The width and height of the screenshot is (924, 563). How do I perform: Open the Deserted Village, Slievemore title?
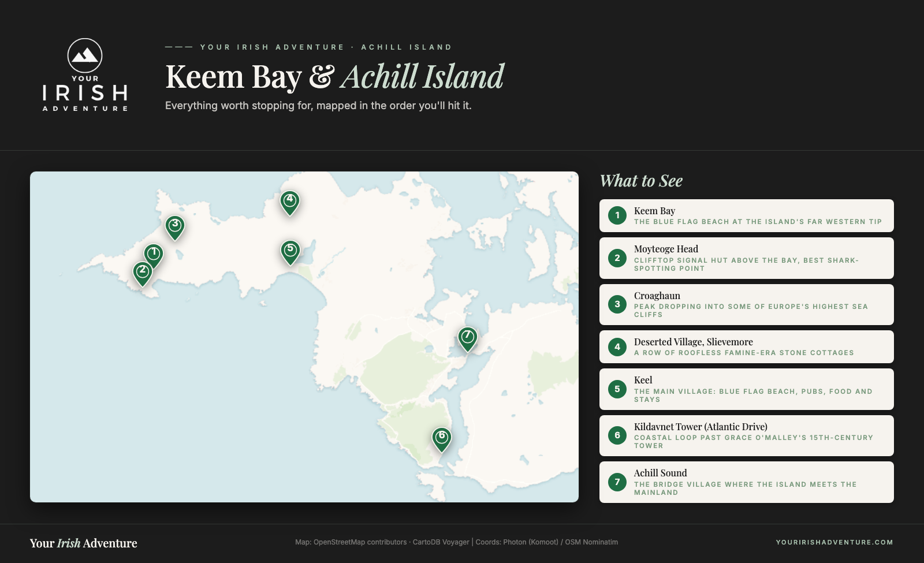[x=694, y=342]
